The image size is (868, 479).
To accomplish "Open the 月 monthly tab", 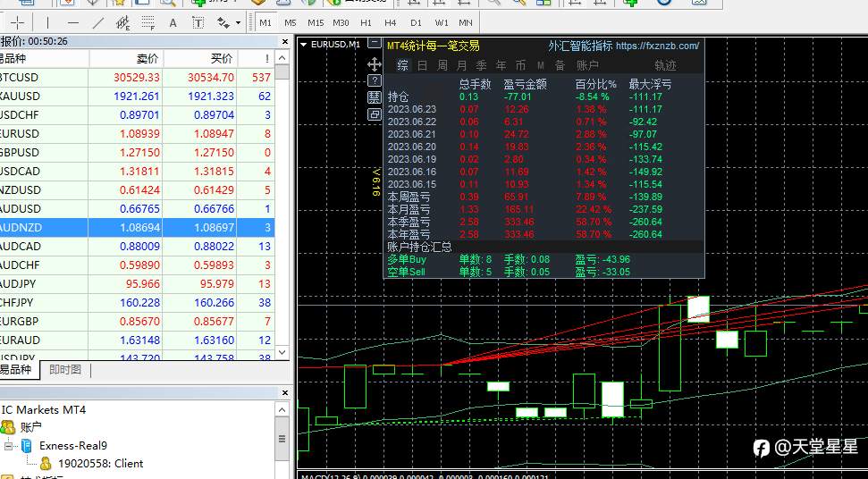I will tap(461, 65).
